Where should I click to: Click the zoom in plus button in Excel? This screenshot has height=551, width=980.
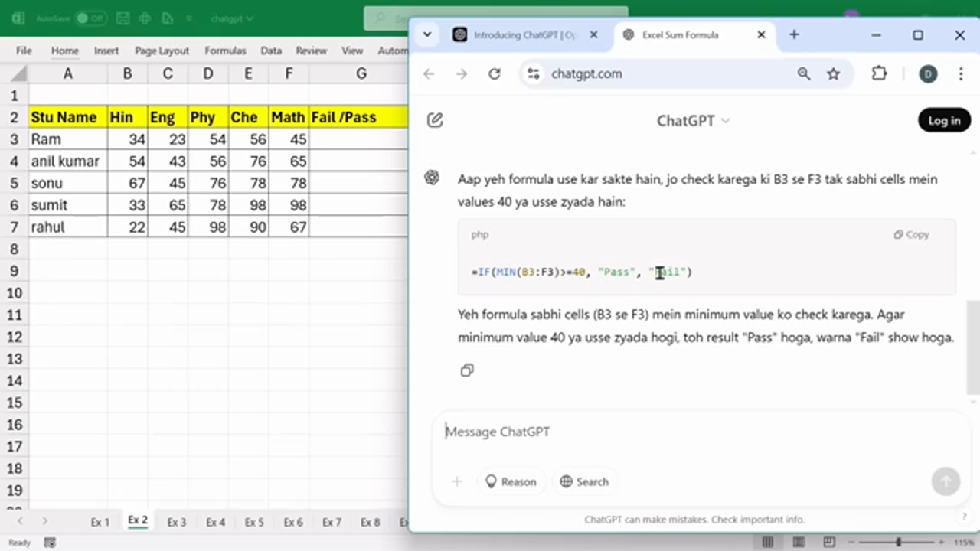tap(942, 543)
